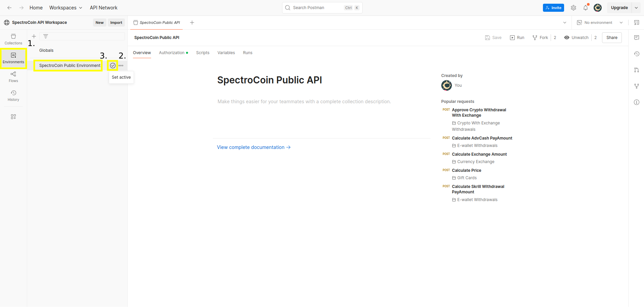
Task: Open the pull requests icon in right sidebar
Action: 637,70
